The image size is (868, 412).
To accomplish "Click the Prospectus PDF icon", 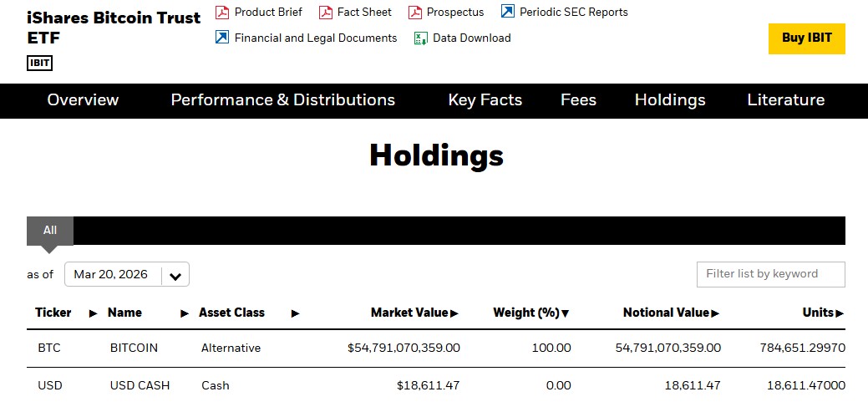I will [414, 13].
